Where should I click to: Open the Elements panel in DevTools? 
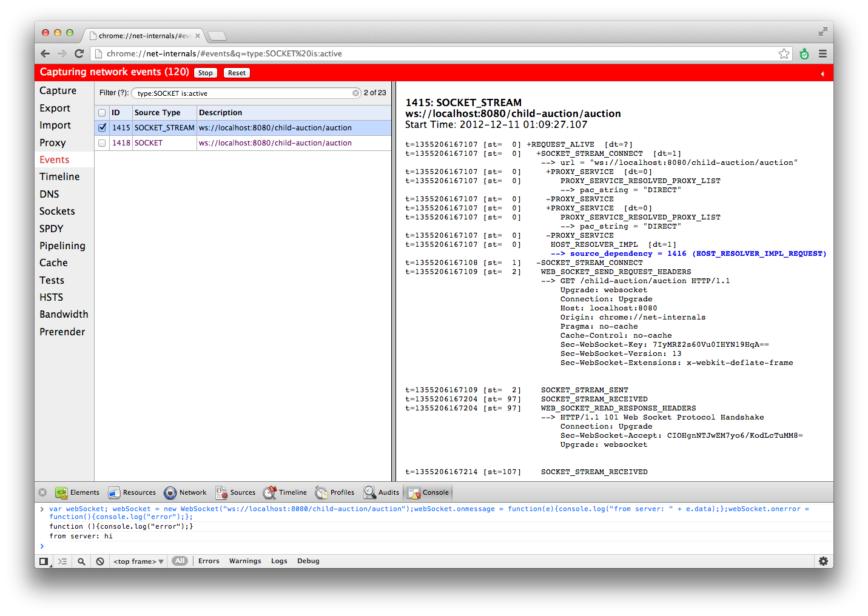click(x=78, y=492)
